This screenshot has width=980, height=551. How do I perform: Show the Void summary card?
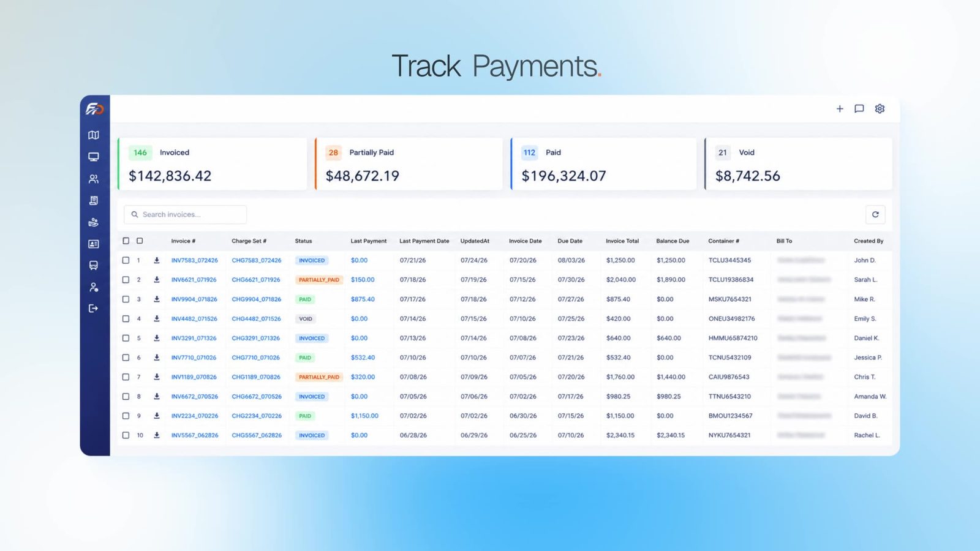click(x=798, y=164)
